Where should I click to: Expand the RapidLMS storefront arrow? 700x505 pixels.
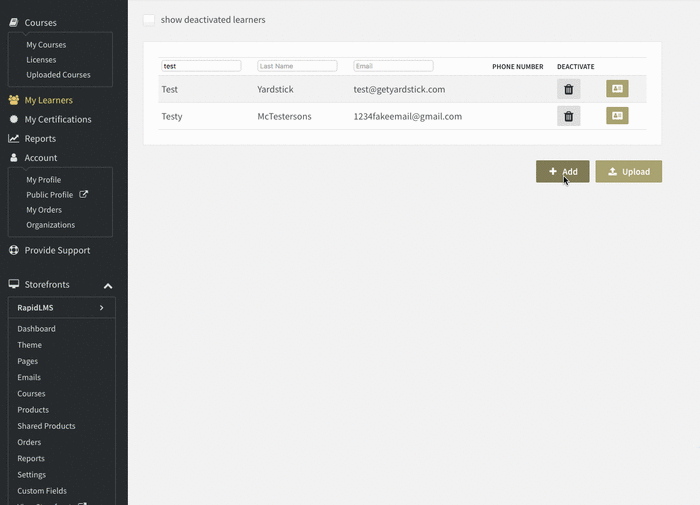click(102, 308)
